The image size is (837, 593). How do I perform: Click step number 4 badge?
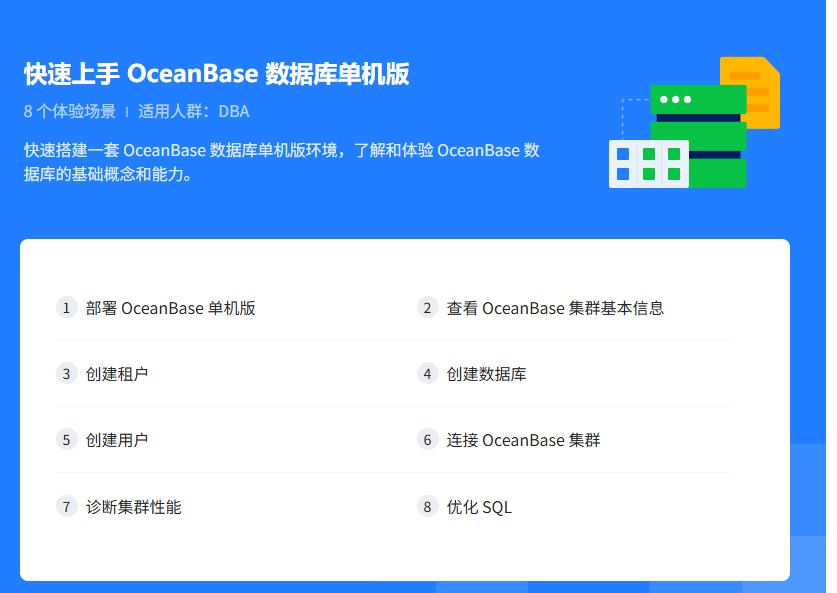428,374
